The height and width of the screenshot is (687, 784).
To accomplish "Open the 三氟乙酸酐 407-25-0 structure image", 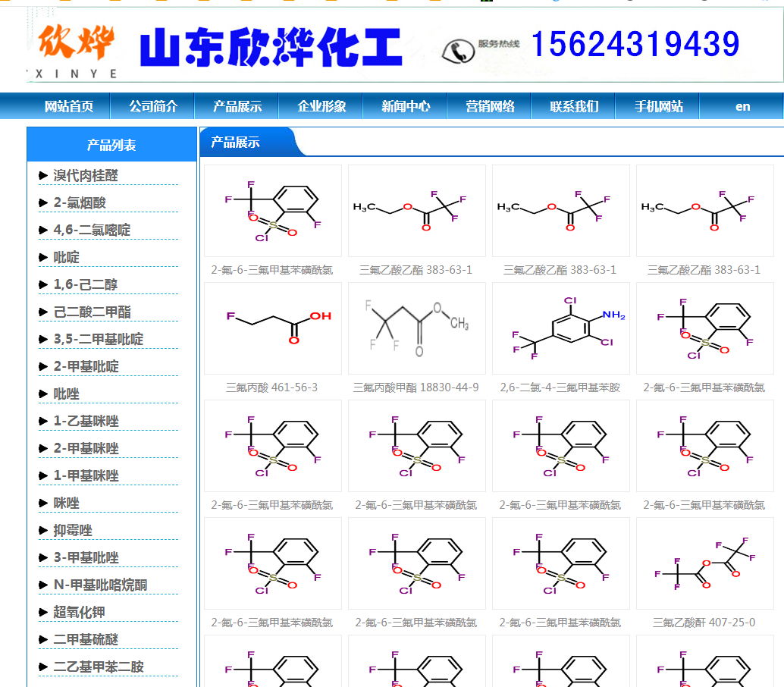I will (x=704, y=563).
